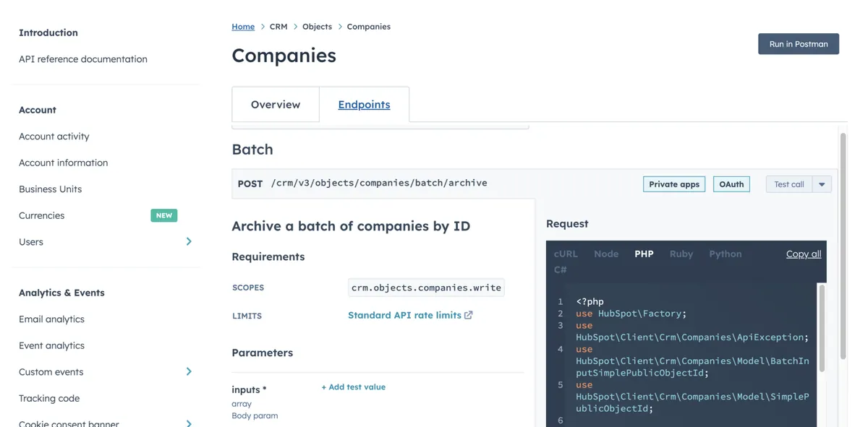868x427 pixels.
Task: Click the <?php line in the code
Action: click(590, 301)
